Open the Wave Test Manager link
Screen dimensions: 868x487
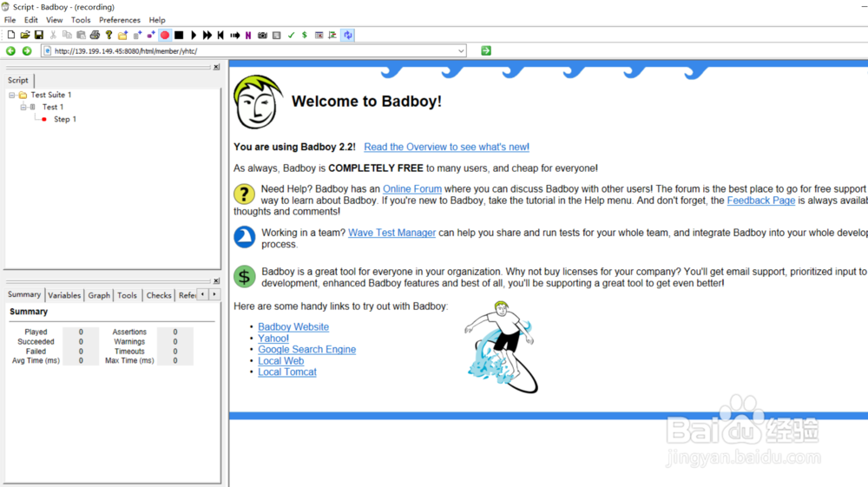click(x=392, y=233)
